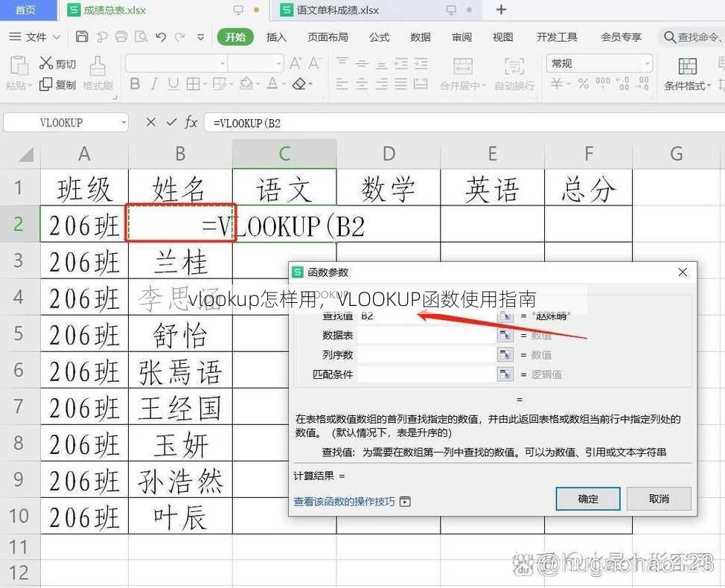Click the Copy (复制) icon

tap(45, 84)
